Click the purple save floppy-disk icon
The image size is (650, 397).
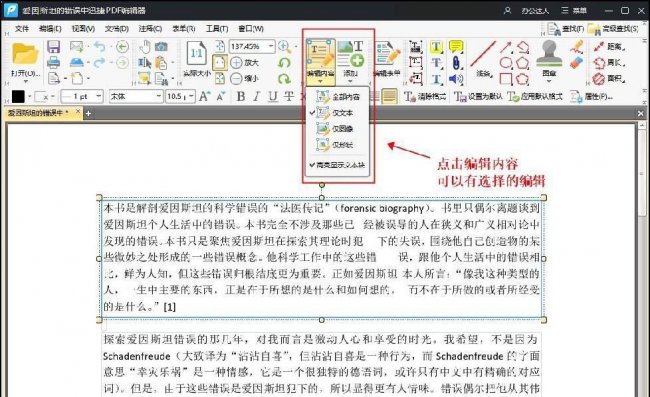click(x=53, y=46)
